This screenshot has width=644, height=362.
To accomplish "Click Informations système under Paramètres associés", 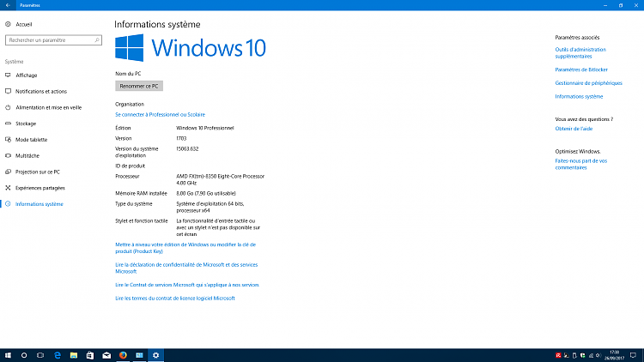I will click(579, 96).
